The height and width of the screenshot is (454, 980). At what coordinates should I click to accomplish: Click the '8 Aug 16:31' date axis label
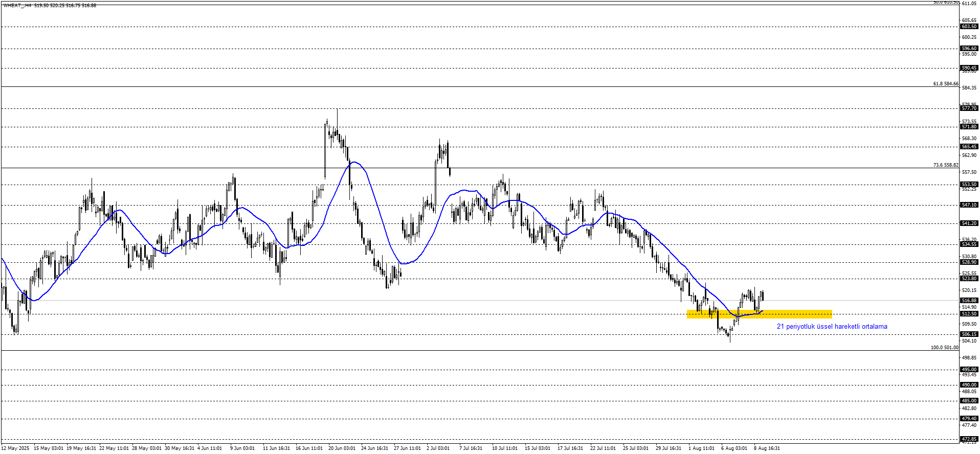767,448
